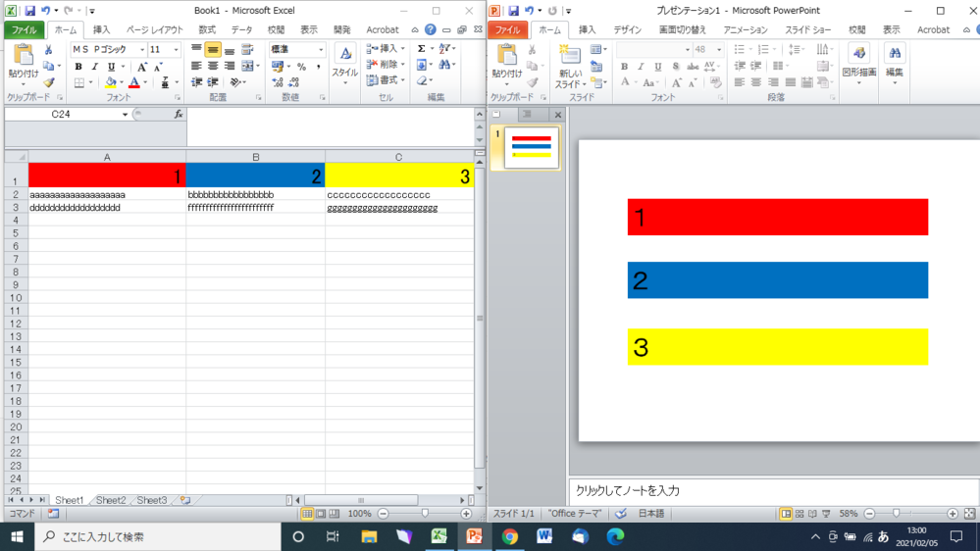Screen dimensions: 980x551
Task: Toggle italic formatting in Excel ribbon
Action: point(95,67)
